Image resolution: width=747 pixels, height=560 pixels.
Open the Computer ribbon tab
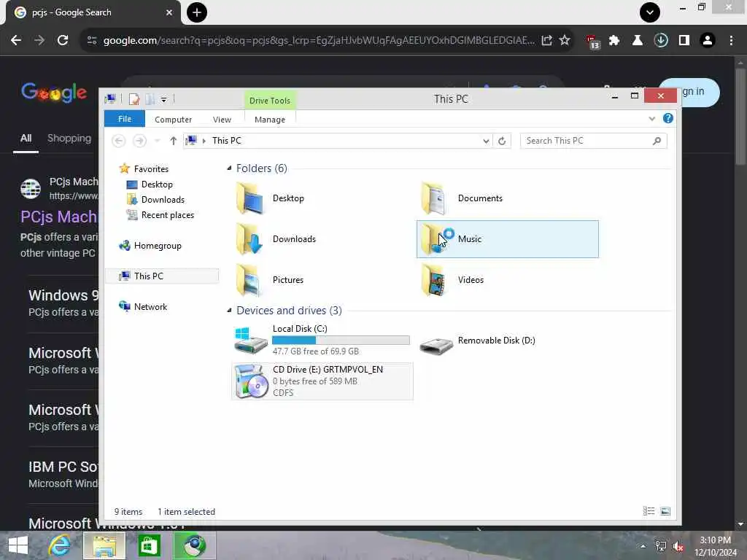[173, 120]
